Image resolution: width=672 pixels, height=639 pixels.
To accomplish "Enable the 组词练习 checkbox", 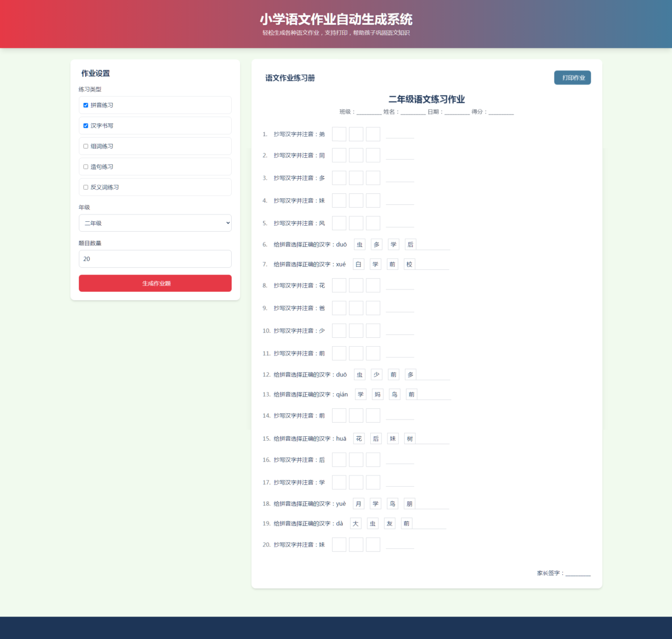I will (86, 146).
